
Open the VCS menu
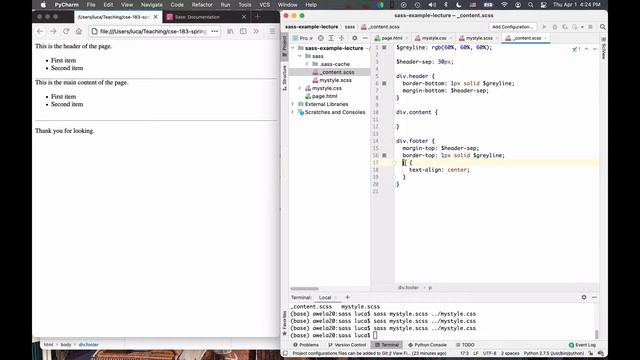pos(264,5)
